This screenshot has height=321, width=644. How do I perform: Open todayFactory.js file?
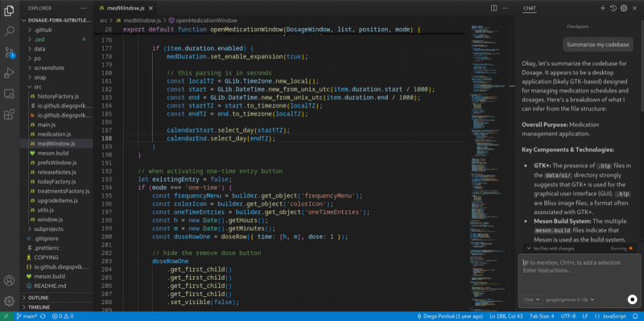(56, 182)
